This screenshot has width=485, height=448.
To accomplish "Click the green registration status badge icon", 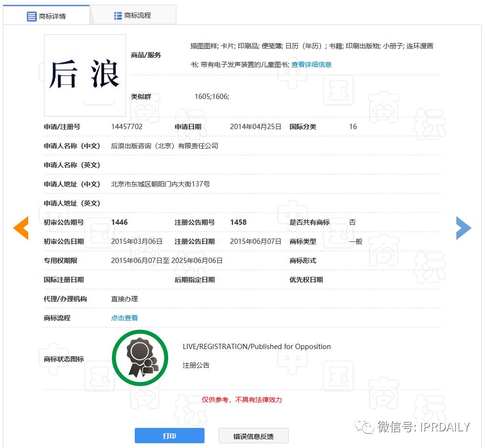I will [x=140, y=357].
